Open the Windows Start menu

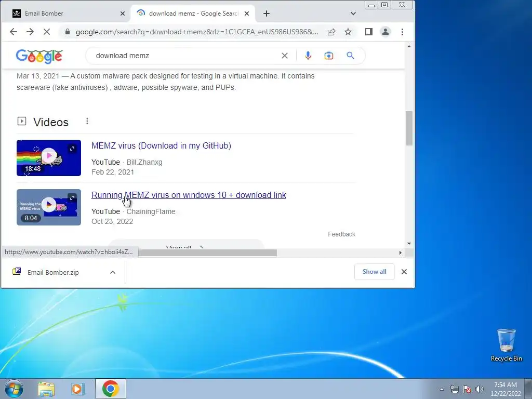[x=14, y=389]
